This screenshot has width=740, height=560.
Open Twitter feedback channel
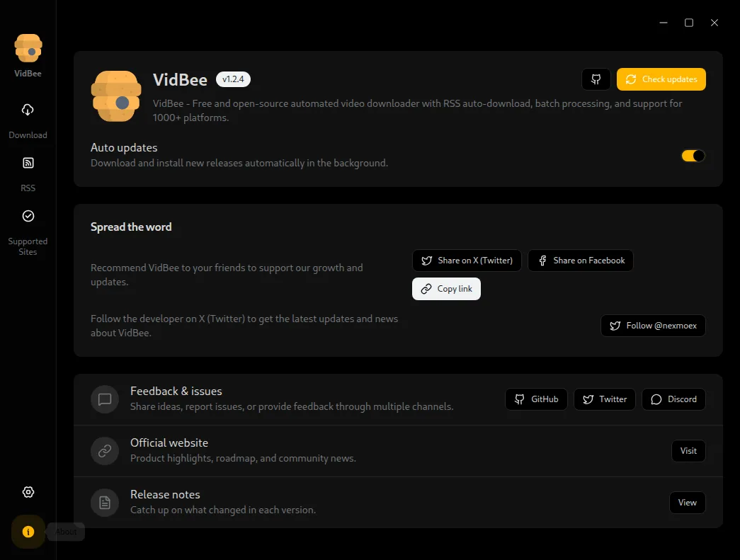(x=605, y=399)
